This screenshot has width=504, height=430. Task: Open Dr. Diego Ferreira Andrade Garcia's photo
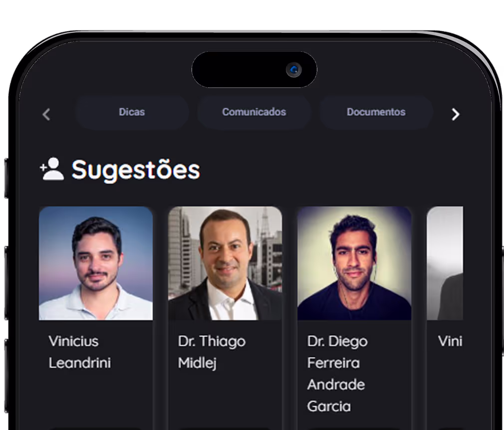(354, 263)
